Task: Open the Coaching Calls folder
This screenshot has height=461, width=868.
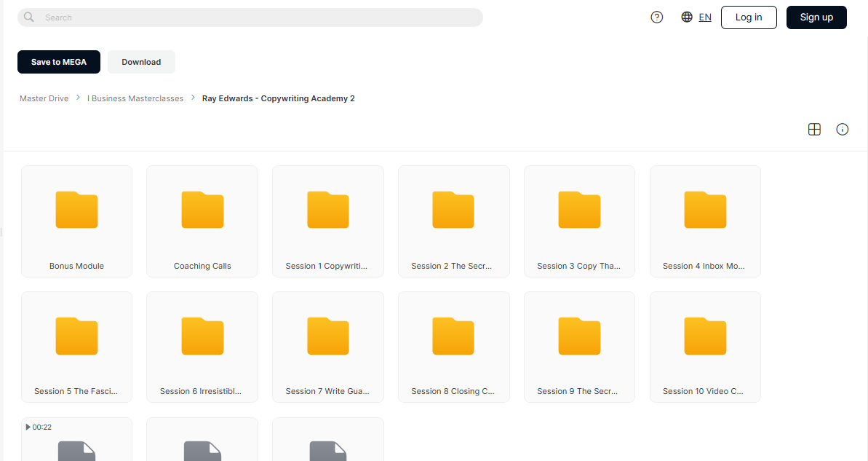Action: [x=202, y=221]
